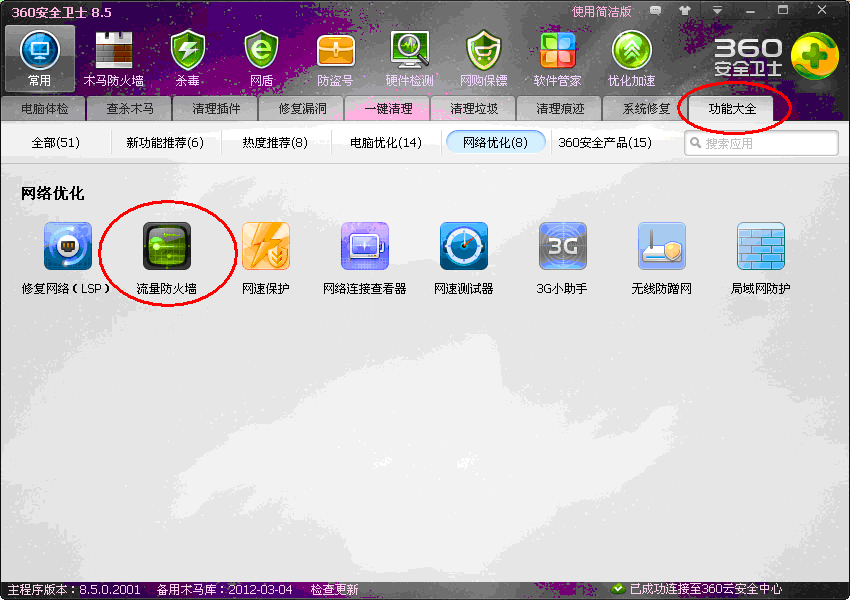The image size is (850, 600).
Task: Click the 搜索应用 search field
Action: (x=762, y=143)
